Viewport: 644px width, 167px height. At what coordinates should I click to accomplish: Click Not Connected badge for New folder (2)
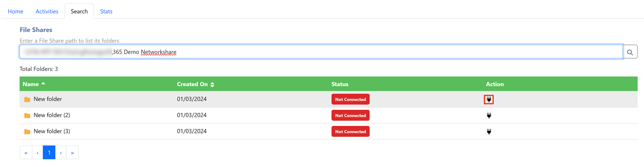tap(350, 116)
